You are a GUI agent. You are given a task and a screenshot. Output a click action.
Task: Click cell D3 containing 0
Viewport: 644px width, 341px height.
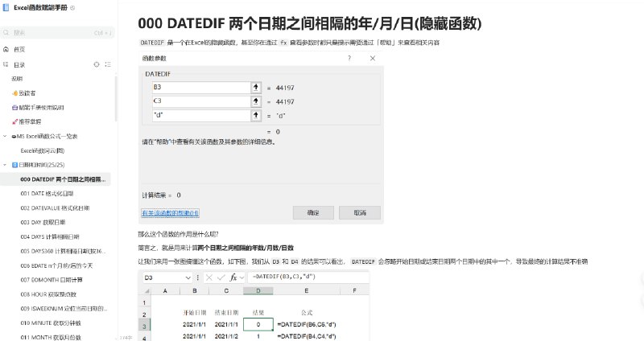[258, 324]
